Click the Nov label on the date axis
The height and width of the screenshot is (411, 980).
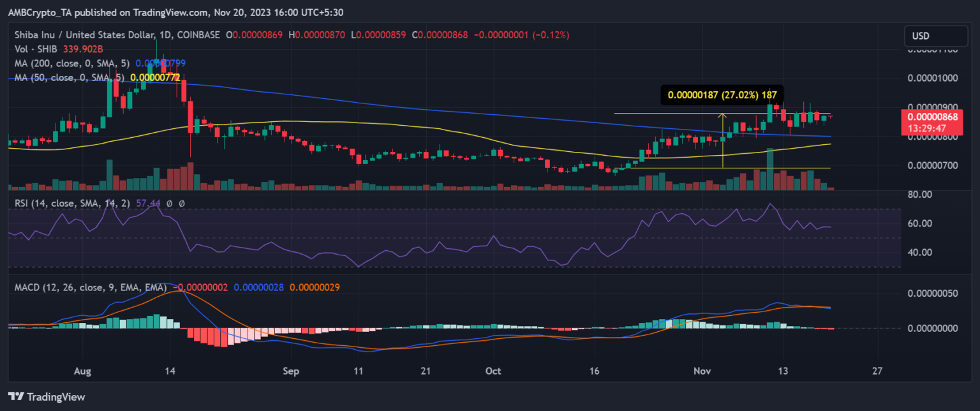click(702, 371)
